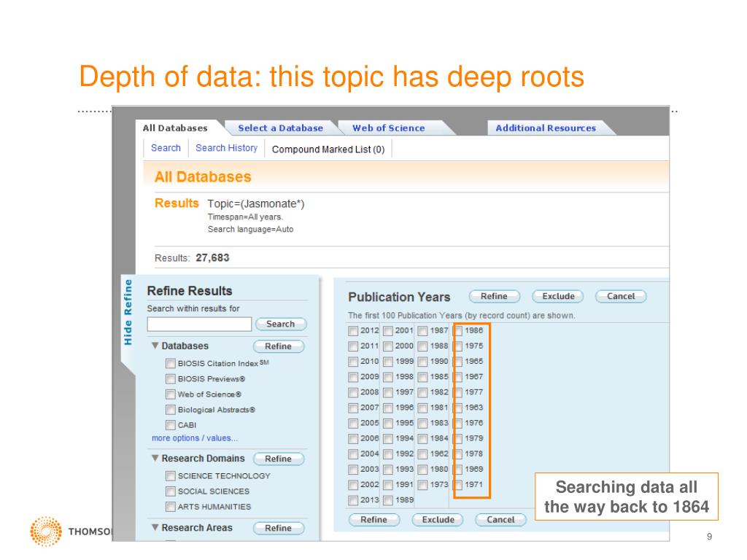Check the Web of Science database checkbox
Image resolution: width=747 pixels, height=560 pixels.
point(171,394)
